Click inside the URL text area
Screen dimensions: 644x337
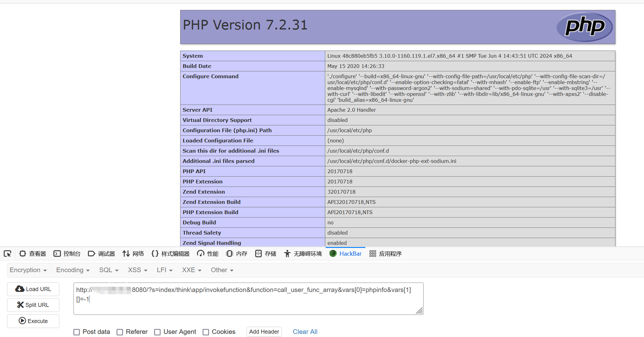[249, 299]
